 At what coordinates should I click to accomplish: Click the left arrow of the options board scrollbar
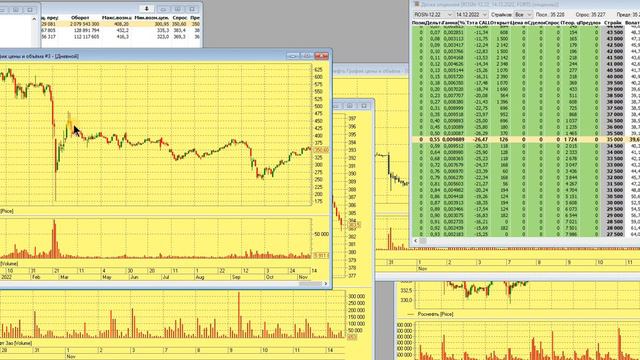click(x=416, y=241)
